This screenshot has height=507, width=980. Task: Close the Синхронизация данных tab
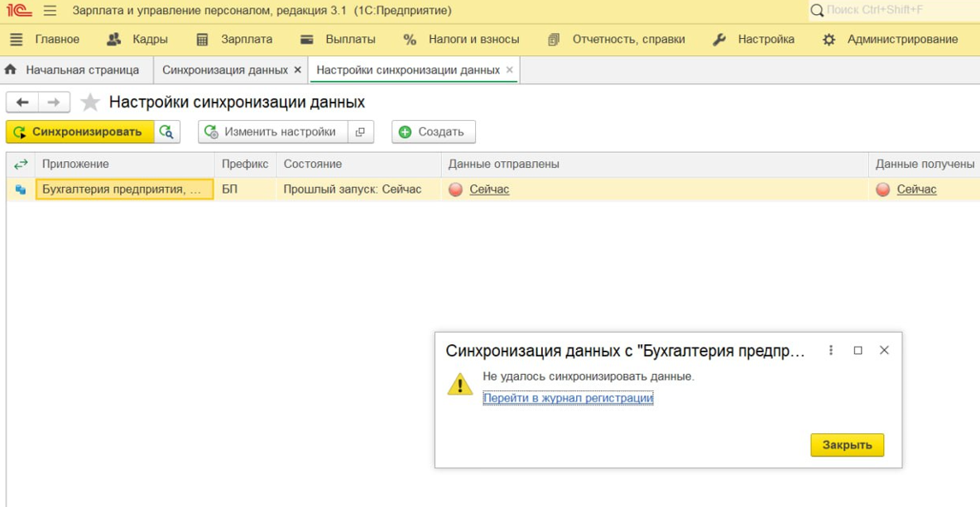point(297,70)
